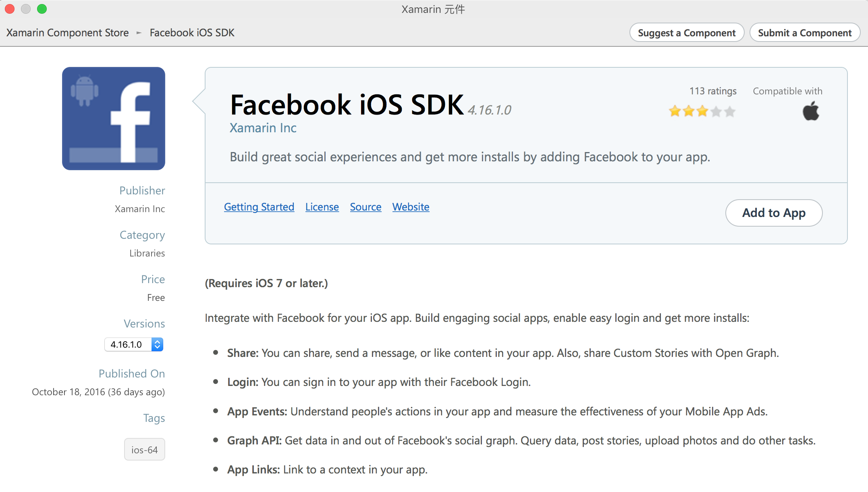This screenshot has width=868, height=492.
Task: Click the Libraries category value
Action: pos(147,253)
